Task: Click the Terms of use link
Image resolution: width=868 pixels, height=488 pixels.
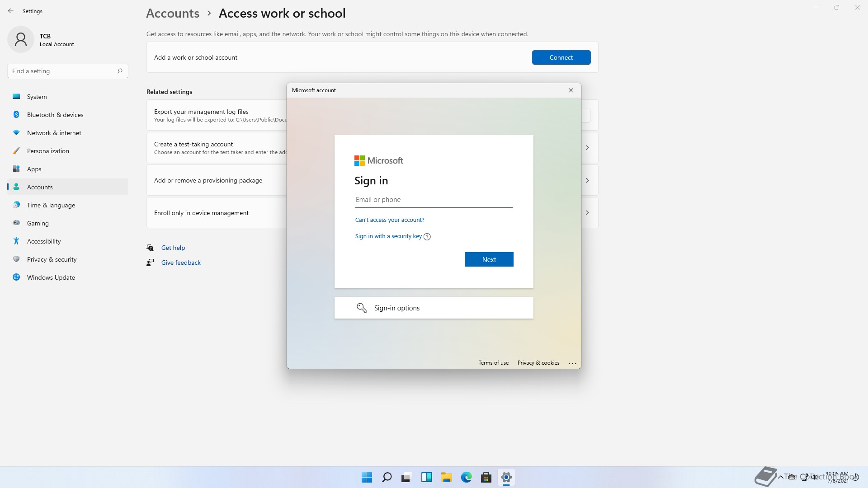Action: tap(494, 363)
